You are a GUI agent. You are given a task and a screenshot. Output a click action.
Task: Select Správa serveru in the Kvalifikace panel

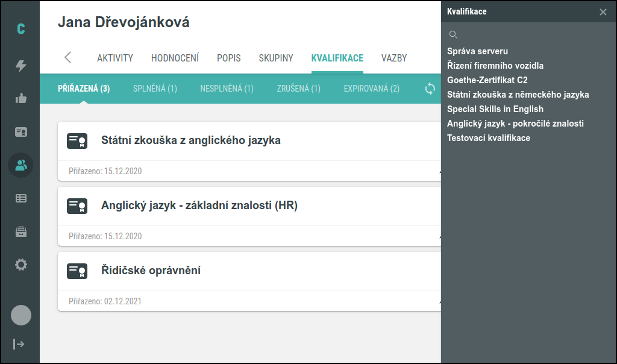477,51
